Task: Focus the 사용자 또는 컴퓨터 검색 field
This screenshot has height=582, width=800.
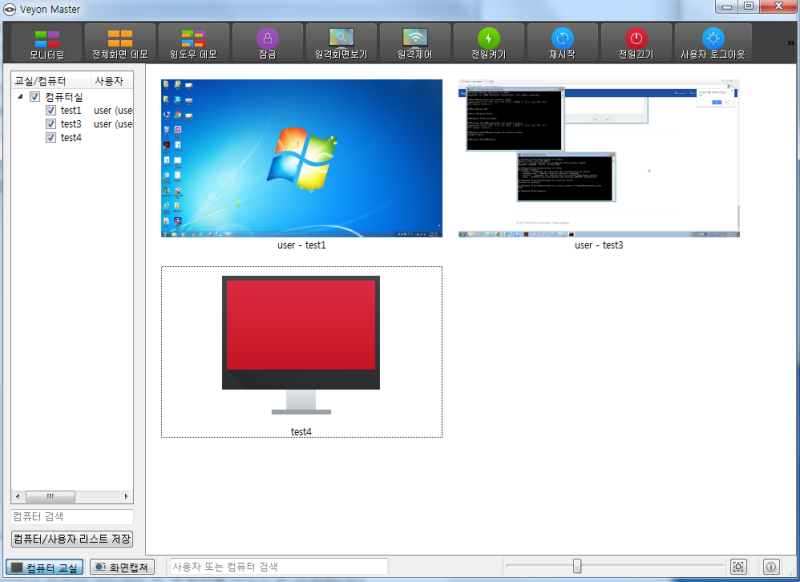Action: 279,567
